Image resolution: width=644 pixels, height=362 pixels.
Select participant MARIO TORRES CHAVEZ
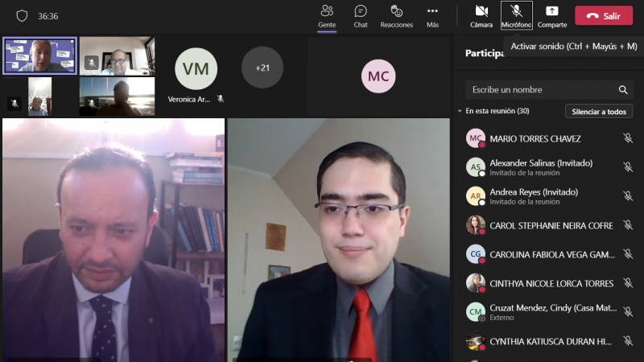click(x=548, y=138)
